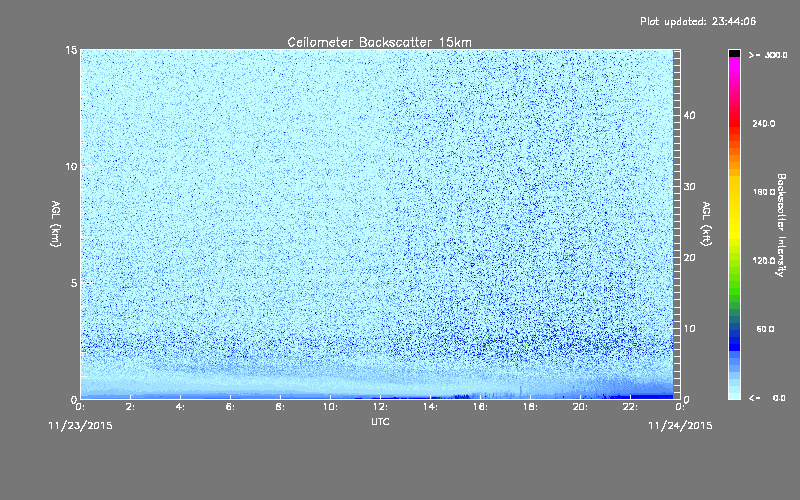Image resolution: width=800 pixels, height=500 pixels.
Task: Click the '2:' hour tick label
Action: [x=130, y=407]
